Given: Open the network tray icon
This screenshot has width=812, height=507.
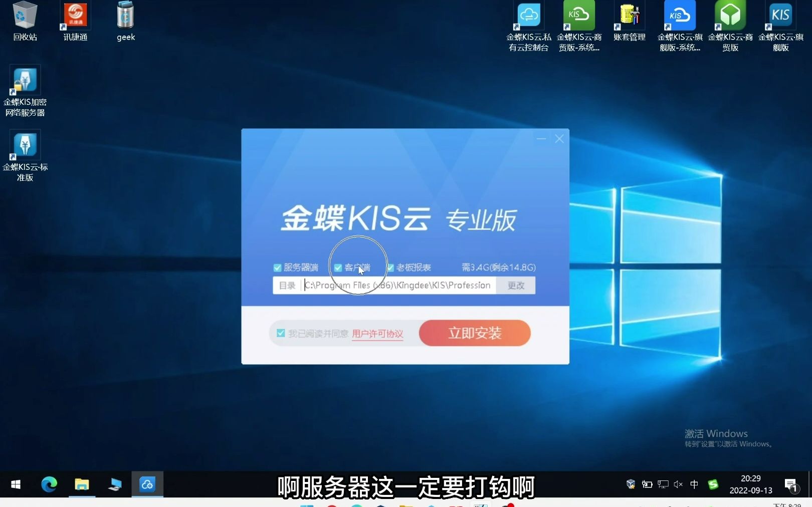Looking at the screenshot, I should click(x=663, y=484).
